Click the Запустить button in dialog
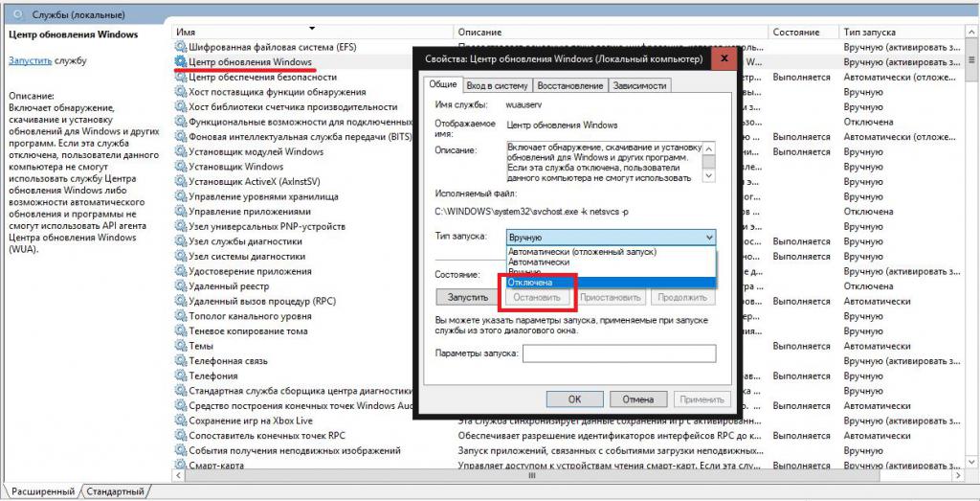 pyautogui.click(x=467, y=298)
